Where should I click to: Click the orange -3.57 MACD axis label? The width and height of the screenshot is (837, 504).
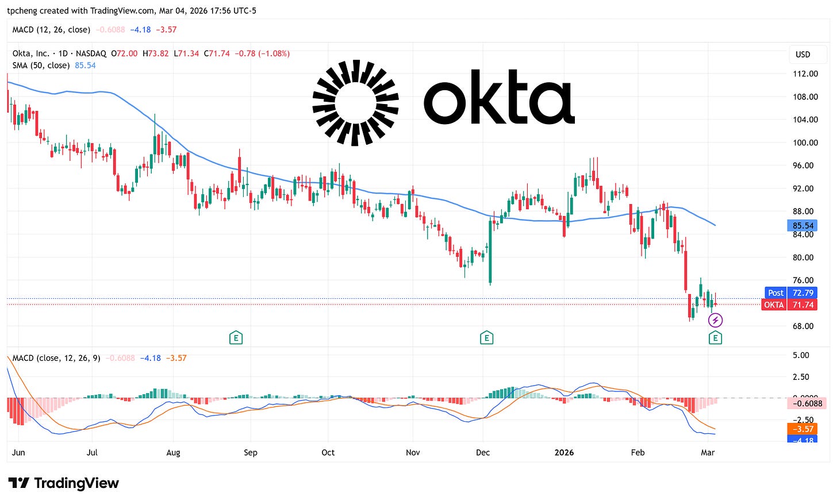coord(803,429)
